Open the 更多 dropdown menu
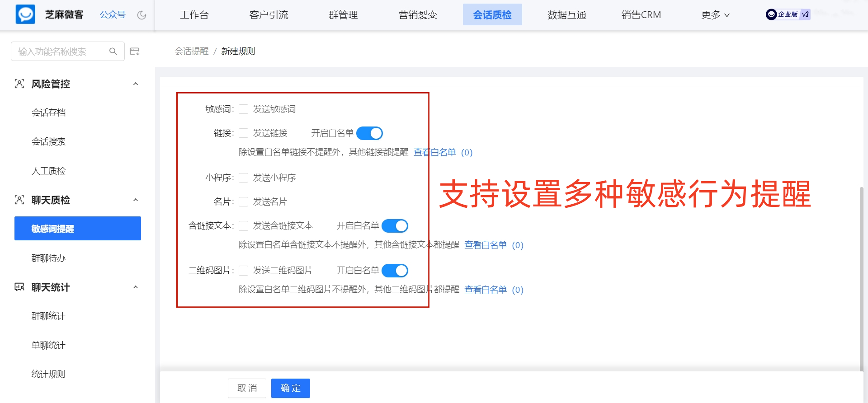 pos(715,15)
